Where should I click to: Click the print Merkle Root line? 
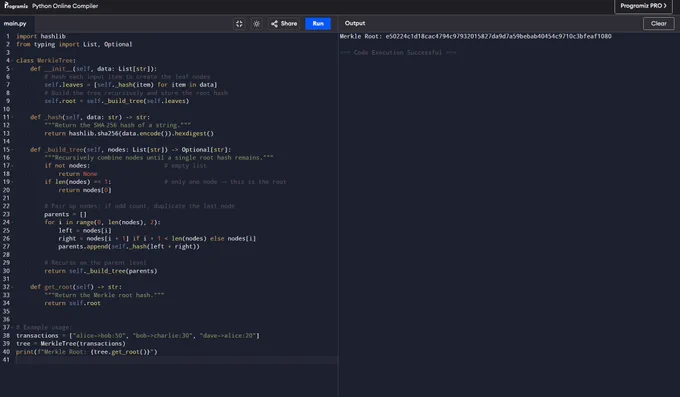click(x=87, y=352)
